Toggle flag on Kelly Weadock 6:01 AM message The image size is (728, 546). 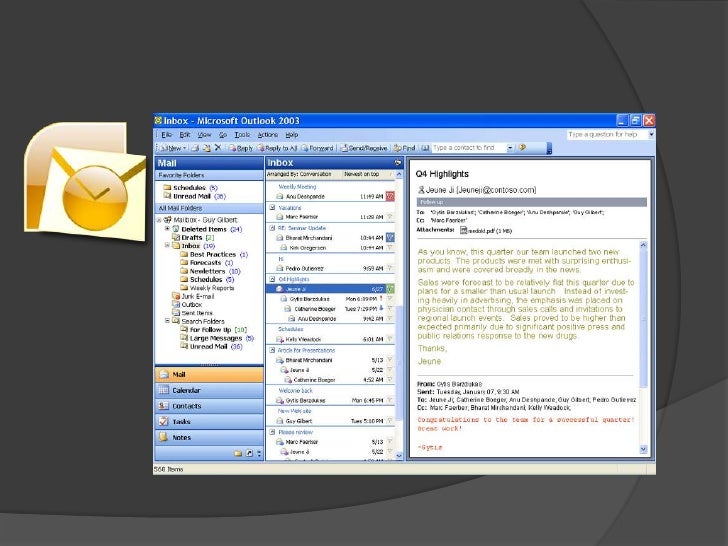point(390,339)
